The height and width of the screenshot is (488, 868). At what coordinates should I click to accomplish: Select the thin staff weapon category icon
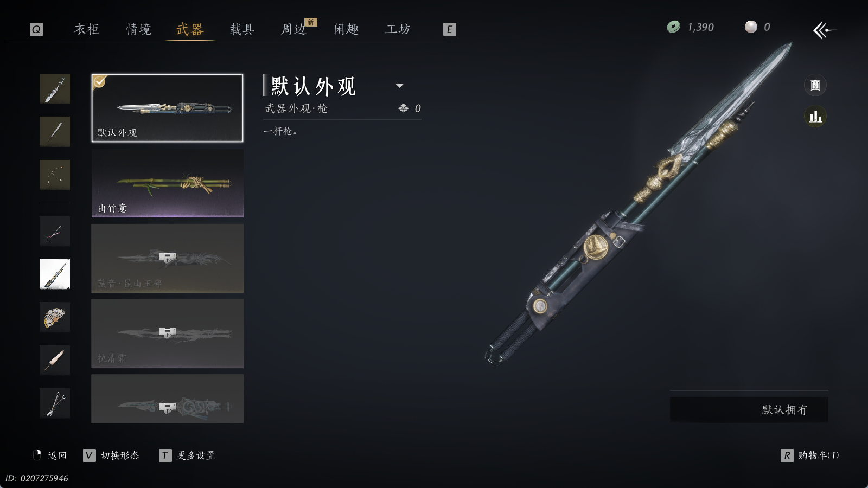click(x=55, y=131)
